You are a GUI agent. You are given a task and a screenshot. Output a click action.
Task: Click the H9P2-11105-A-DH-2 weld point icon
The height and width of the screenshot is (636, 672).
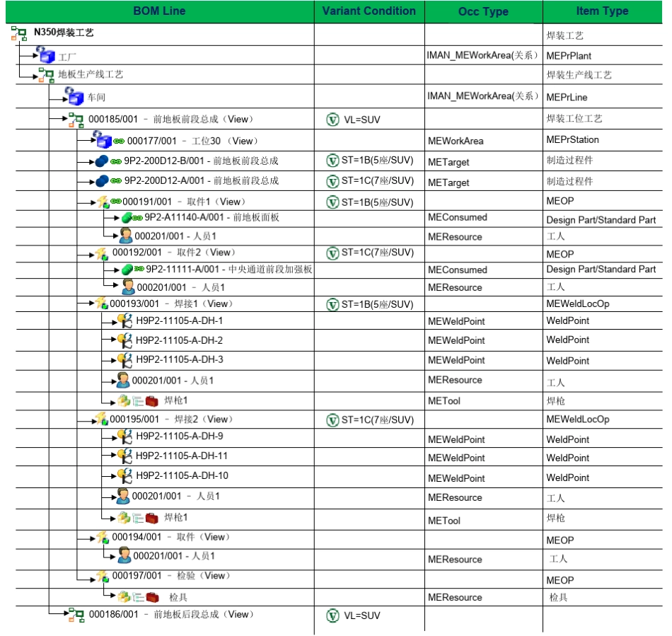pos(124,341)
